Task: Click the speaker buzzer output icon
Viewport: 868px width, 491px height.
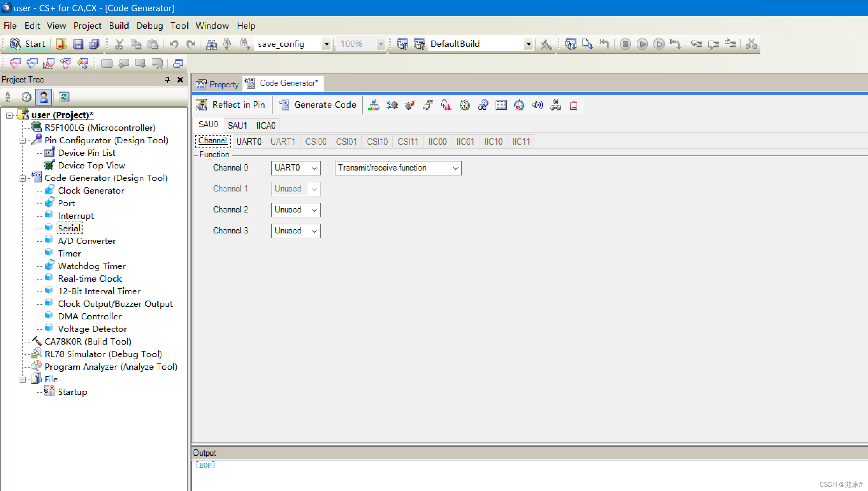Action: [x=537, y=105]
